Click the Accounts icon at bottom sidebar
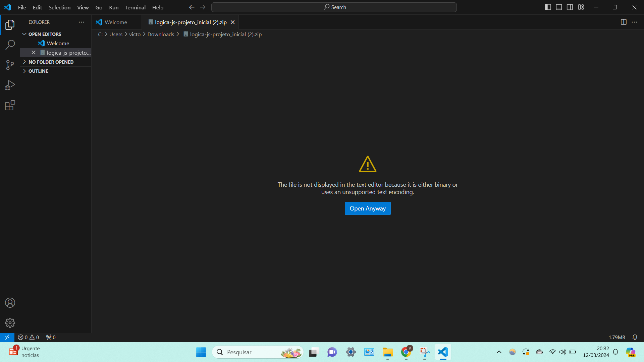 click(10, 303)
